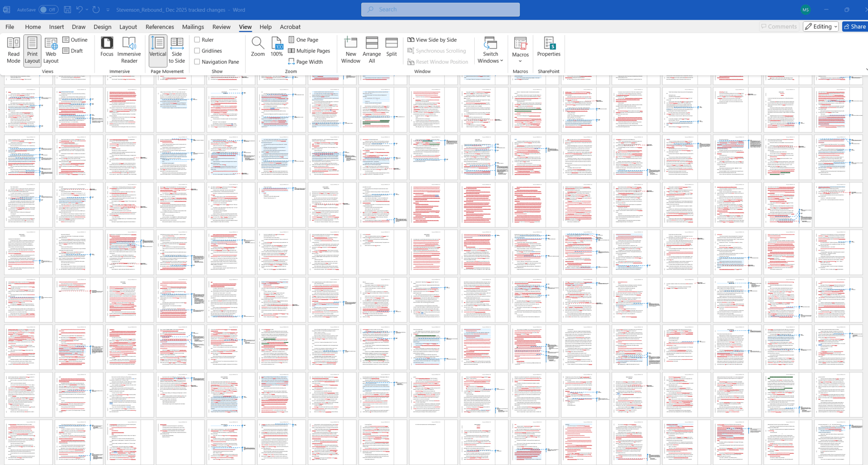Customize Quick Access Toolbar dropdown
The image size is (868, 465).
click(108, 9)
